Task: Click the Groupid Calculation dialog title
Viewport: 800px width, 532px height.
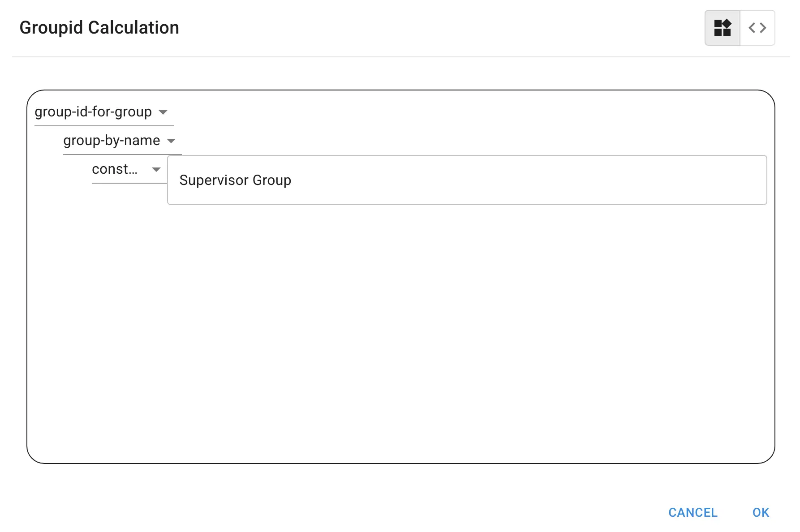Action: tap(99, 28)
